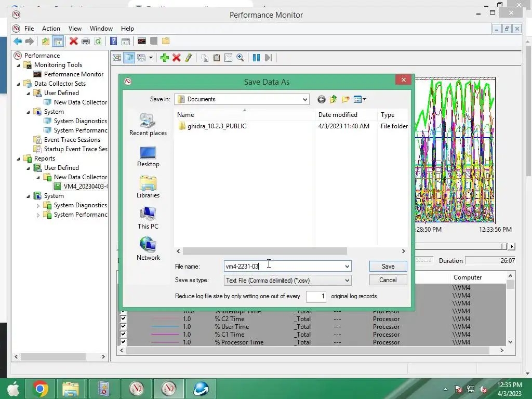Click the Up One Level icon in Save dialog
Screen dimensions: 532x399
click(333, 99)
